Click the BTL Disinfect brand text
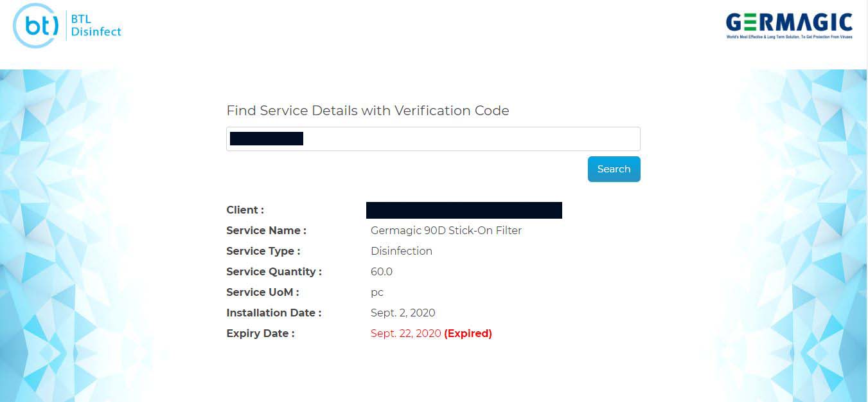The height and width of the screenshot is (402, 868). pos(96,26)
